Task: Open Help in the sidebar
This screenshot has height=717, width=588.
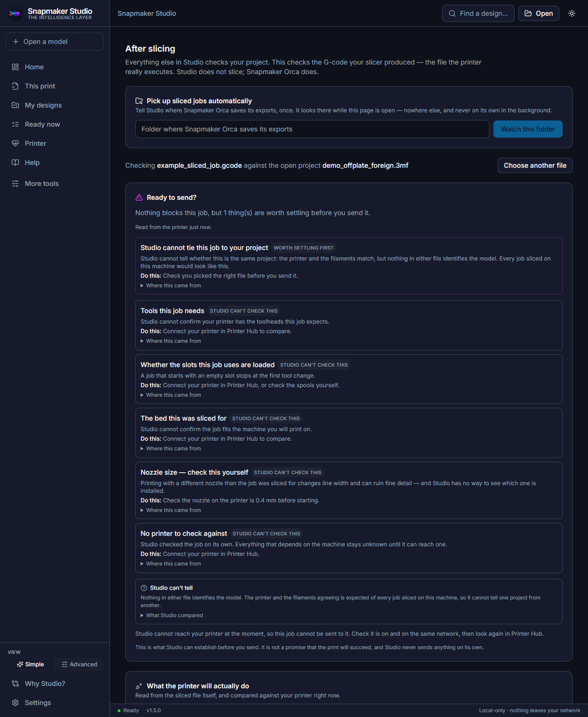Action: (x=54, y=163)
